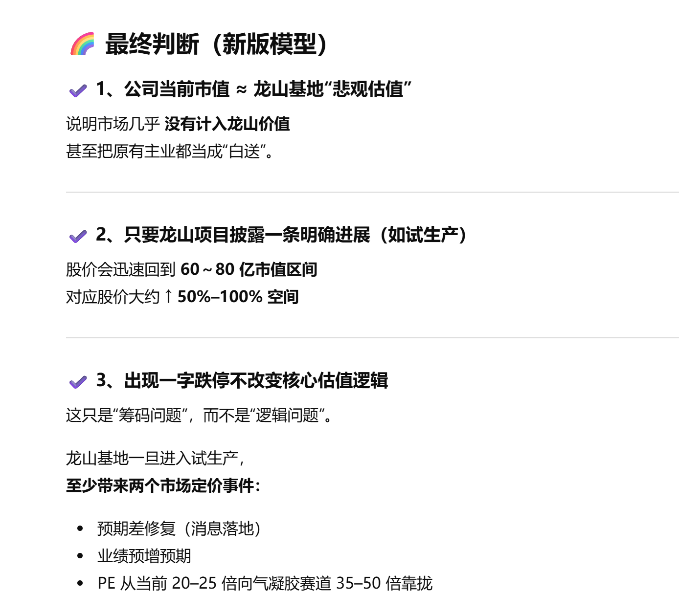The height and width of the screenshot is (616, 679).
Task: Click the bold text 60～80 亿市值区间
Action: pyautogui.click(x=249, y=269)
